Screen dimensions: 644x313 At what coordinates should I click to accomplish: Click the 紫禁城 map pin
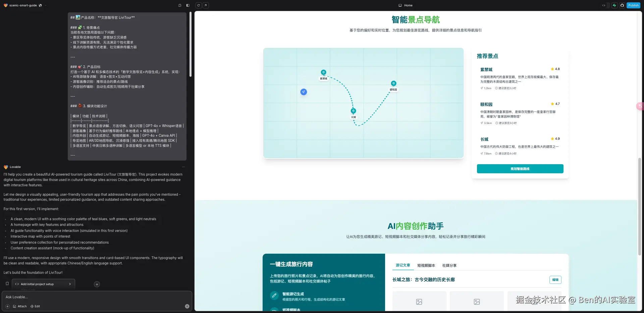coord(323,72)
